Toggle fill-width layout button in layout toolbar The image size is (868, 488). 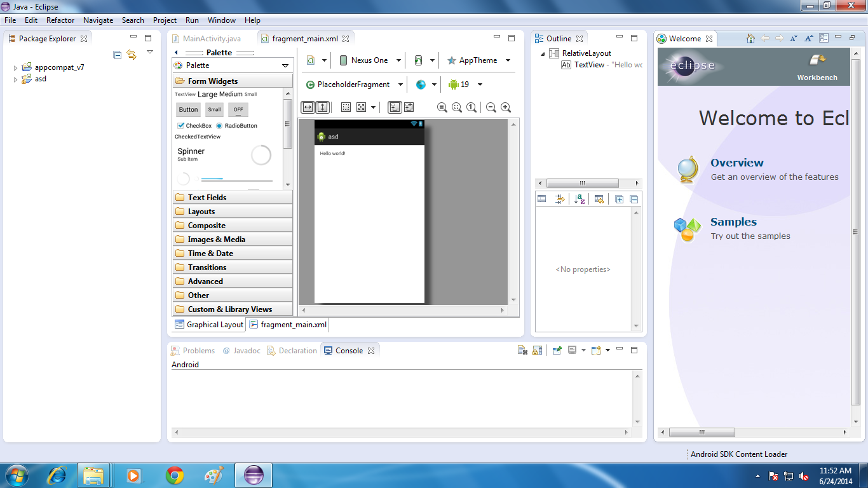click(308, 107)
